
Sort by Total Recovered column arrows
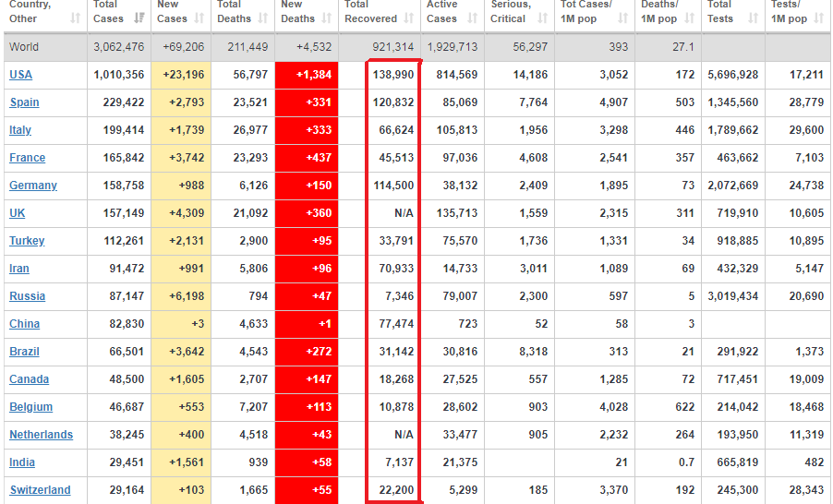pyautogui.click(x=408, y=18)
